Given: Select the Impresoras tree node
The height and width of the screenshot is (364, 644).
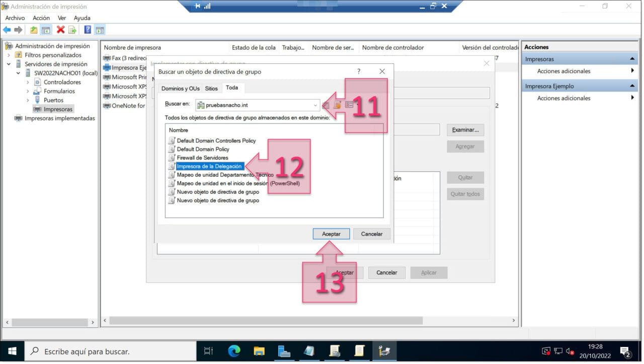Looking at the screenshot, I should [x=58, y=109].
